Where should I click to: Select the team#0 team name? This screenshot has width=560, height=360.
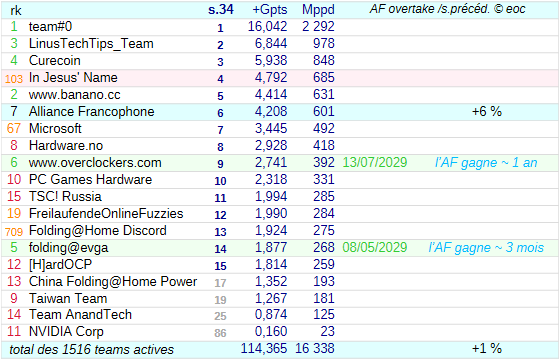click(x=50, y=26)
